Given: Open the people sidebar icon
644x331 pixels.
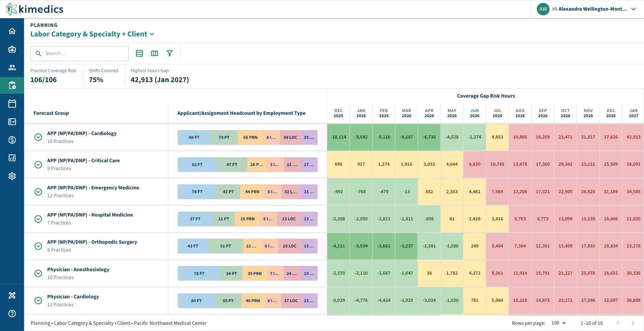Looking at the screenshot, I should [12, 67].
